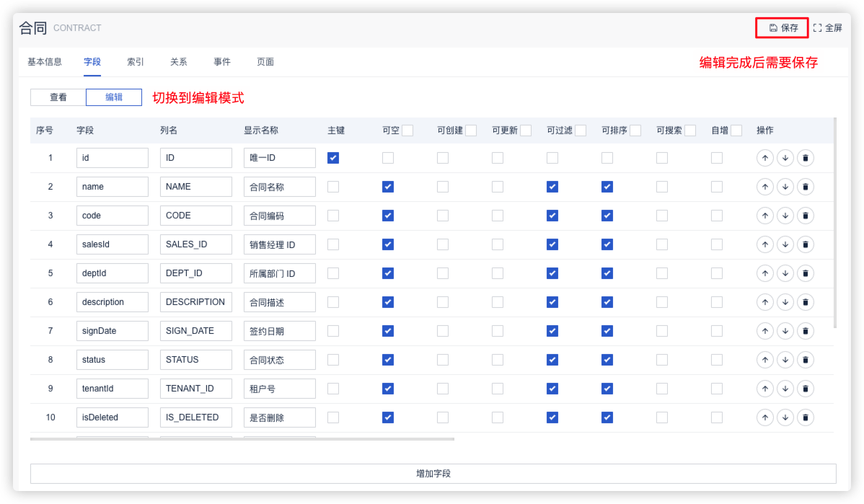Move the name field row up
This screenshot has height=504, width=864.
[x=764, y=187]
